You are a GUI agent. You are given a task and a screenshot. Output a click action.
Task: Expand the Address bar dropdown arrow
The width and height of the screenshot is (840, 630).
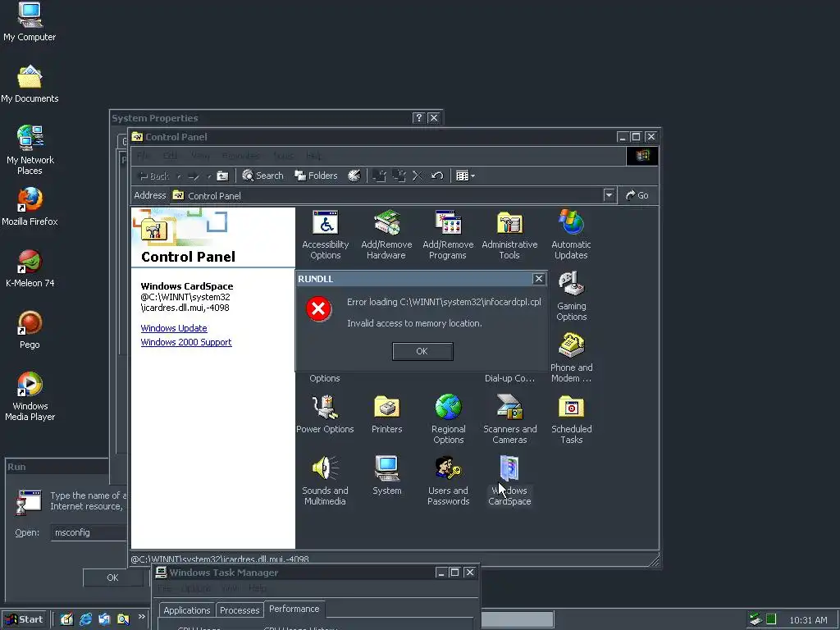point(609,195)
